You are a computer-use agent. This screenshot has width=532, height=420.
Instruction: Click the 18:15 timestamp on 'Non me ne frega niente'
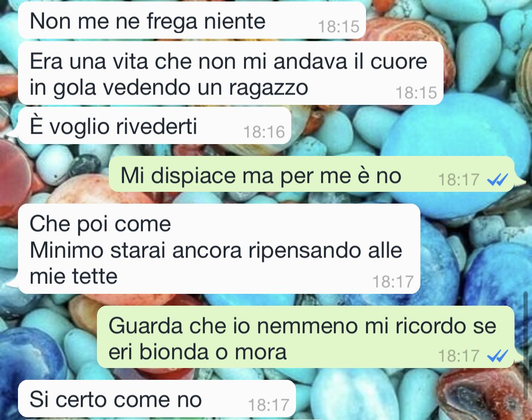click(x=339, y=26)
